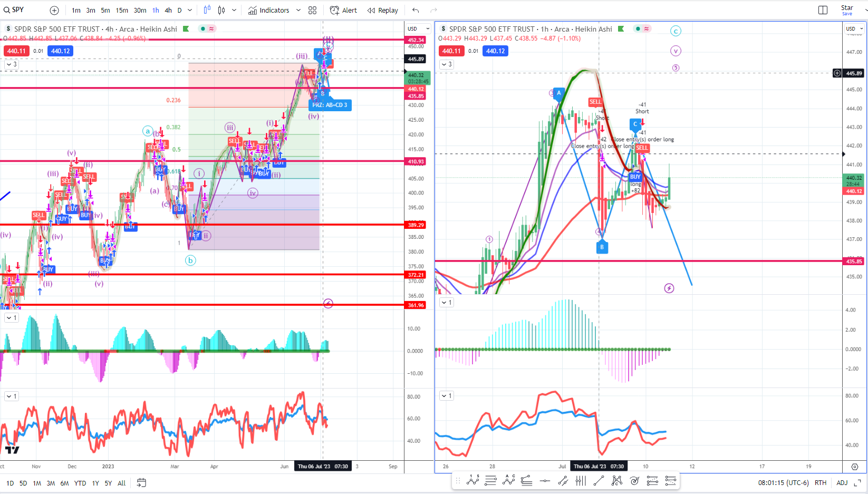Choose the D daily timeframe

click(x=179, y=11)
